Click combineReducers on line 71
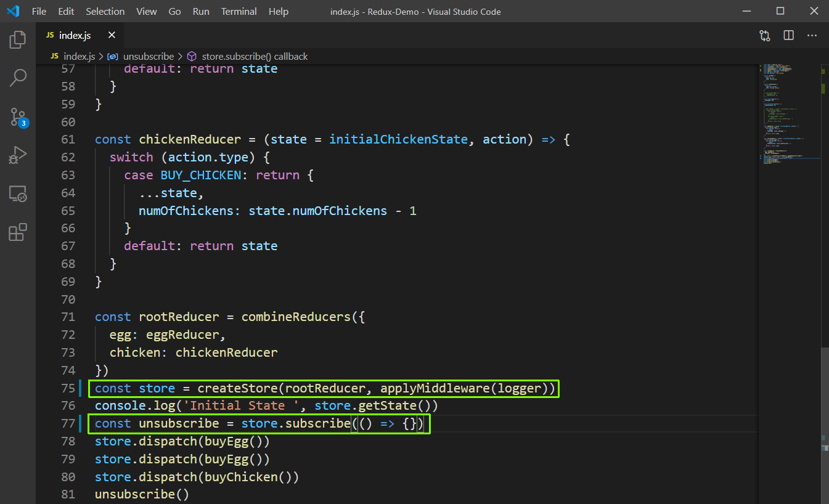This screenshot has height=504, width=829. pyautogui.click(x=296, y=317)
